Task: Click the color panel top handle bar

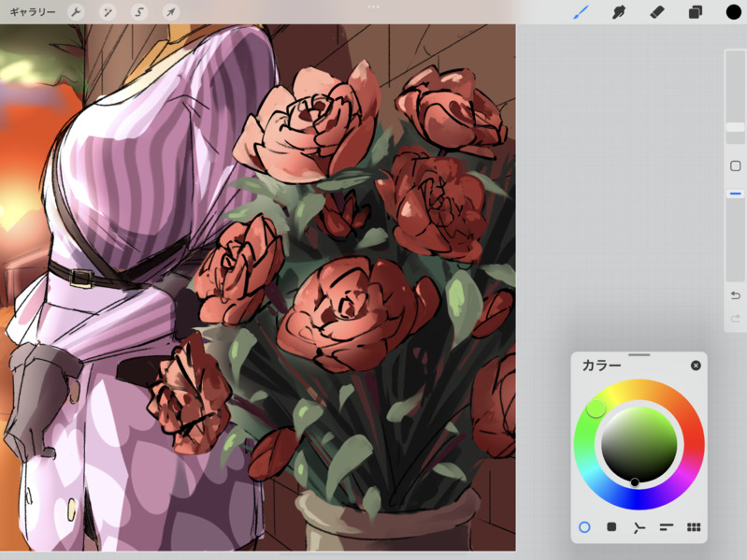Action: click(639, 354)
